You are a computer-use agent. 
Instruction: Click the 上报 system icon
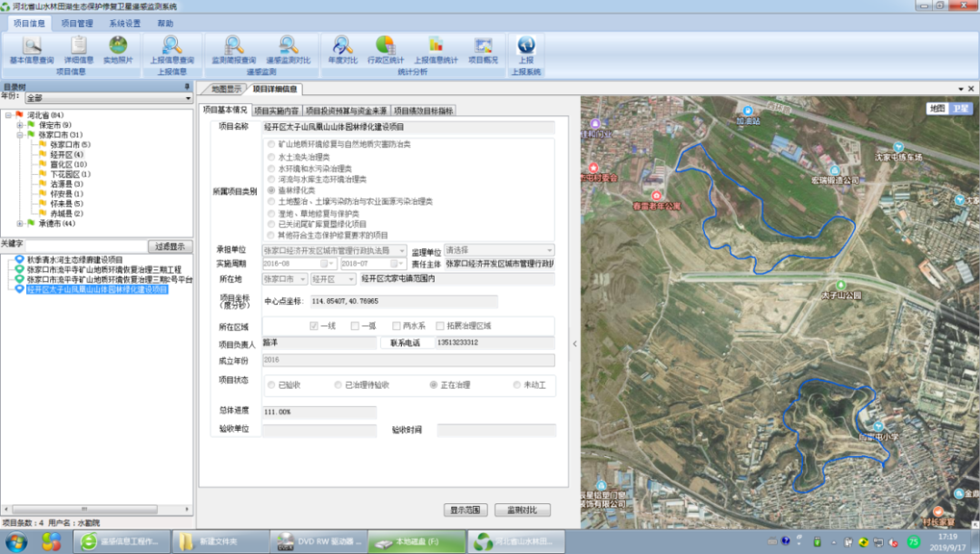(526, 50)
